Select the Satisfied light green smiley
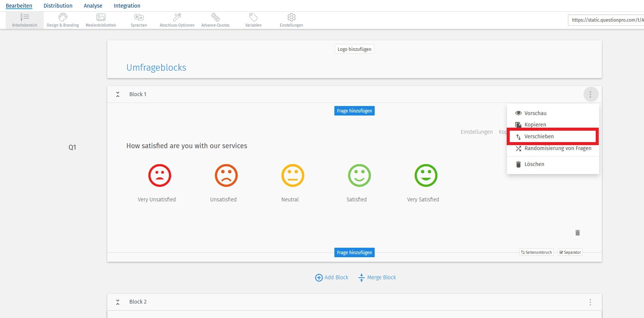Viewport: 644px width, 318px height. [359, 176]
